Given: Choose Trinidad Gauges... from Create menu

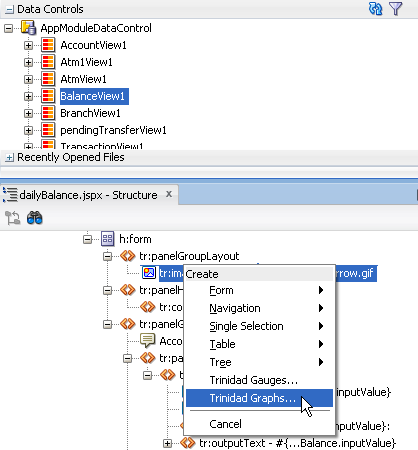Looking at the screenshot, I should pos(259,380).
